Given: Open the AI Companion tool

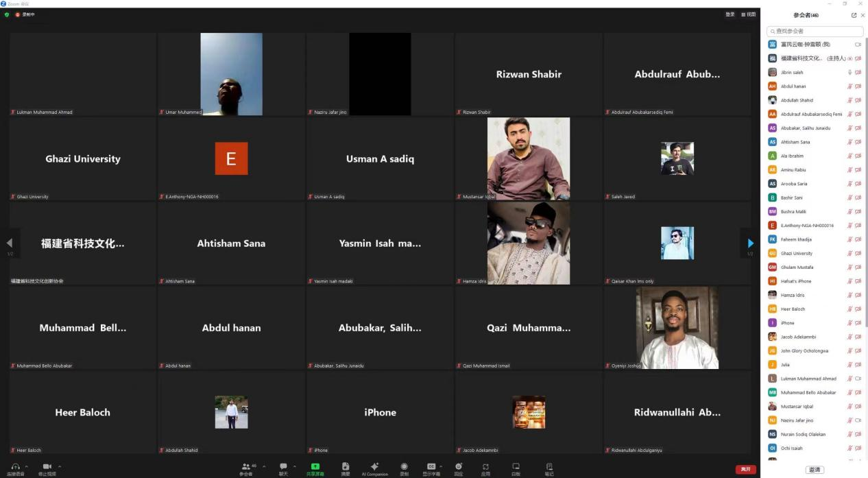Looking at the screenshot, I should tap(374, 467).
